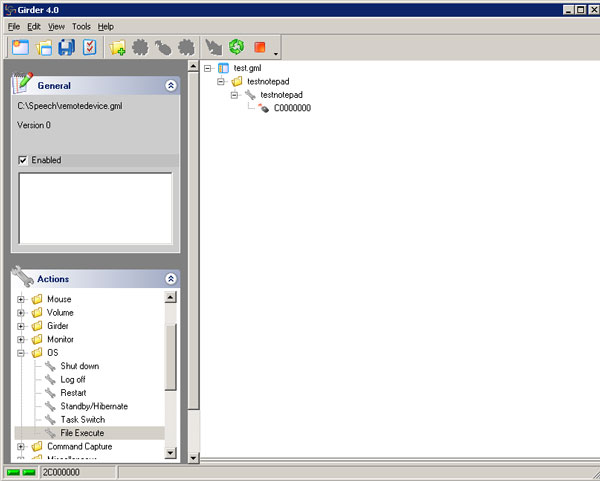Click the grayed-out arrow pointer toolbar icon
Viewport: 600px width, 481px height.
(213, 47)
